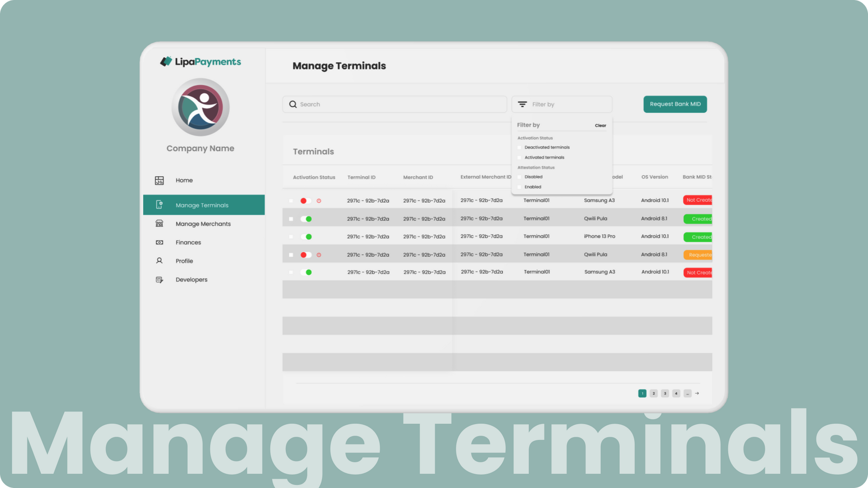
Task: Check the Deactivated terminals filter checkbox
Action: click(519, 147)
